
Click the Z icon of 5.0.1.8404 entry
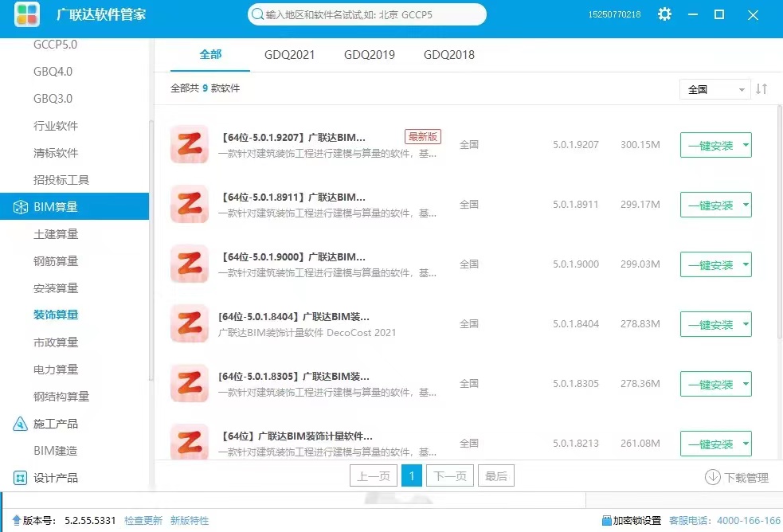[190, 323]
